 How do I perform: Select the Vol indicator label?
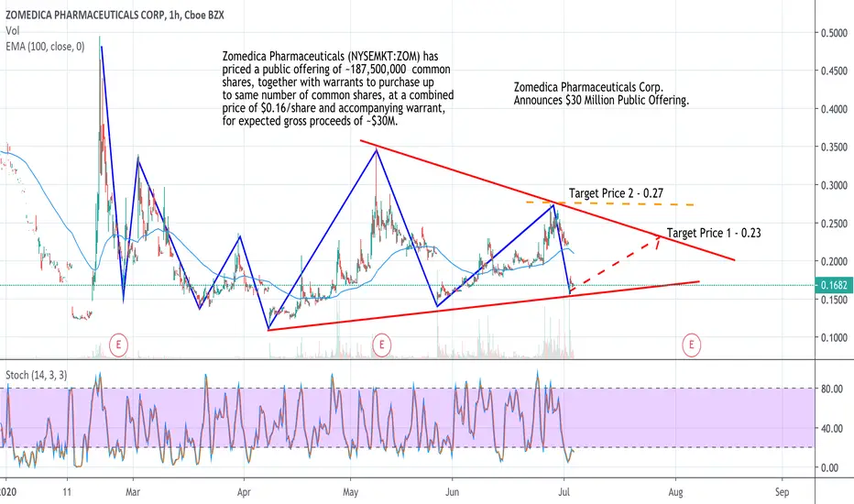pos(13,31)
